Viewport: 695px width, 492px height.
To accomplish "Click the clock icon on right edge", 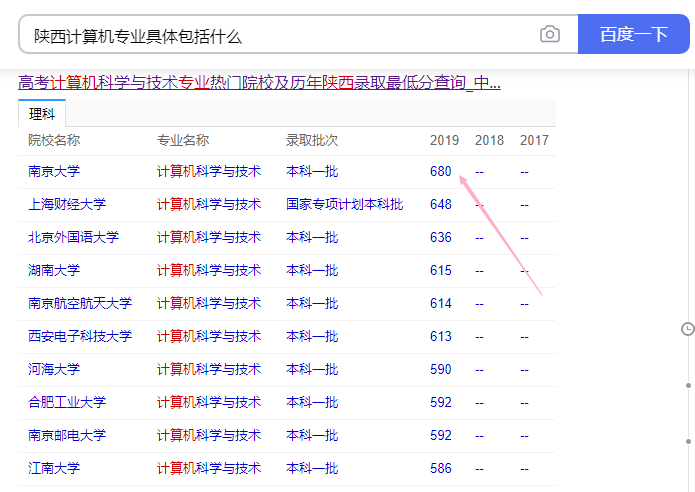I will click(687, 329).
